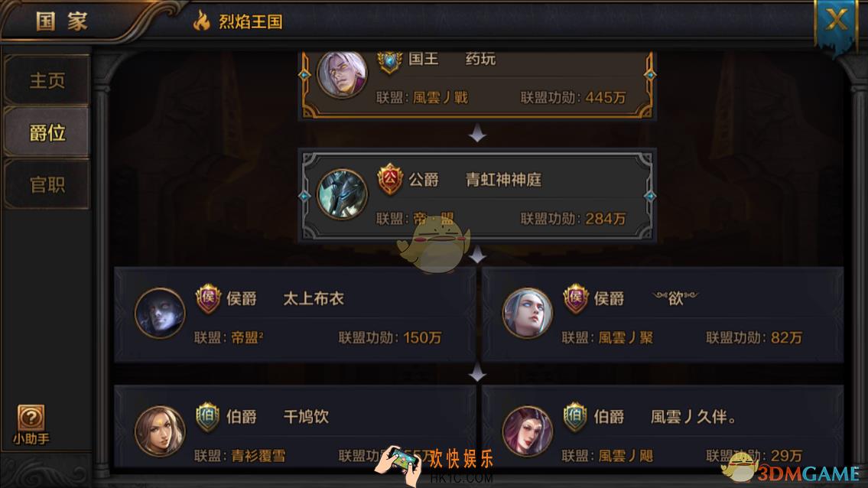Click the arrow below the duke card
The image size is (868, 488).
pyautogui.click(x=477, y=255)
